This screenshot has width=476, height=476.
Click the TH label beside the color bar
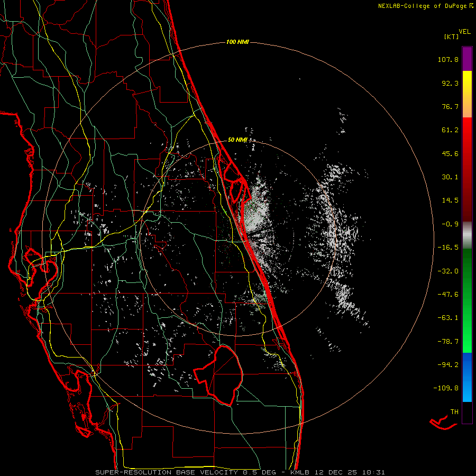click(454, 412)
